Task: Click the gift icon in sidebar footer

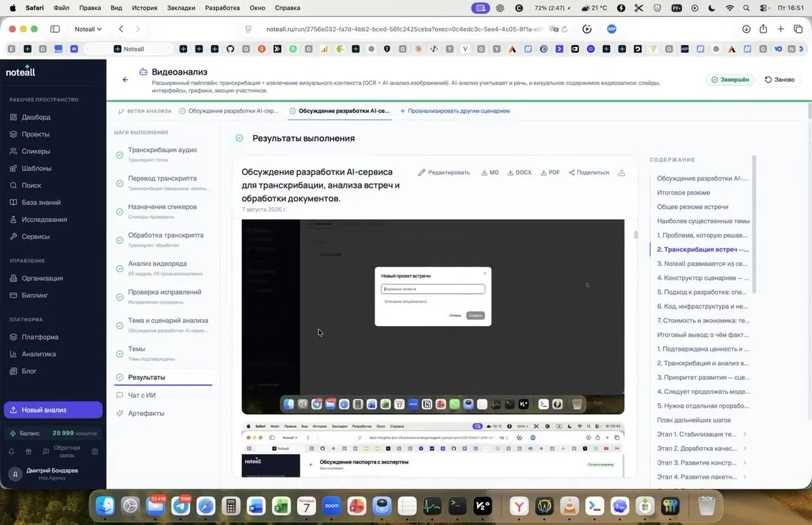Action: pos(28,452)
